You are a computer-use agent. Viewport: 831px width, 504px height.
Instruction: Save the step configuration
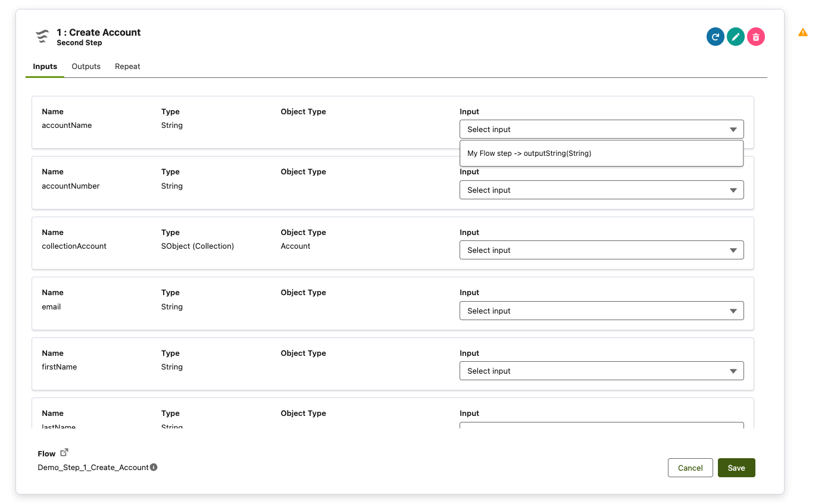[736, 468]
